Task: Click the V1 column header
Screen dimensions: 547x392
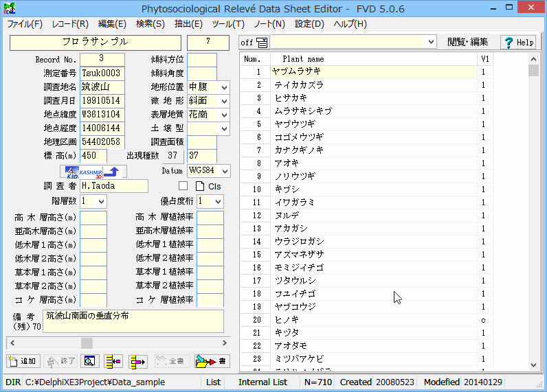Action: (485, 59)
